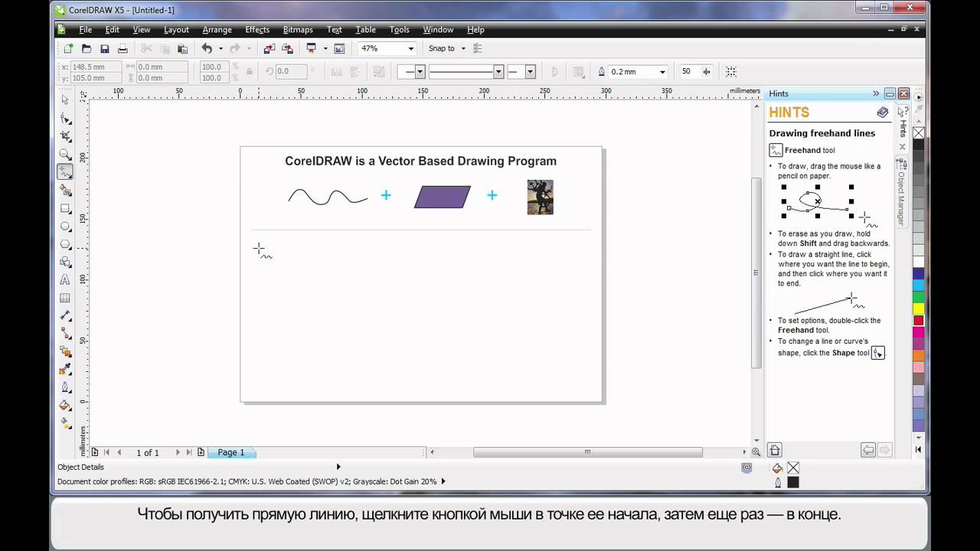
Task: Select the Page 1 tab
Action: [x=231, y=452]
